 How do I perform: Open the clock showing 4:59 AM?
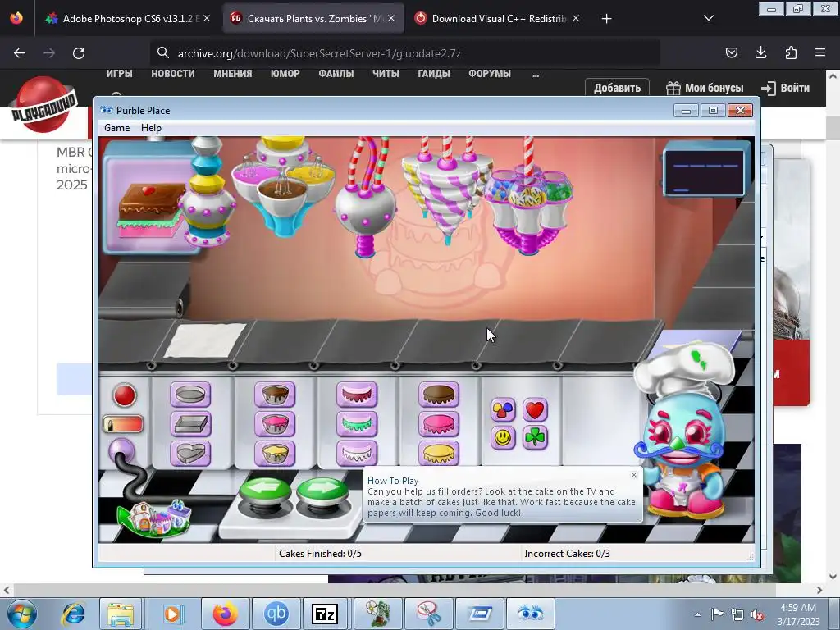[798, 614]
